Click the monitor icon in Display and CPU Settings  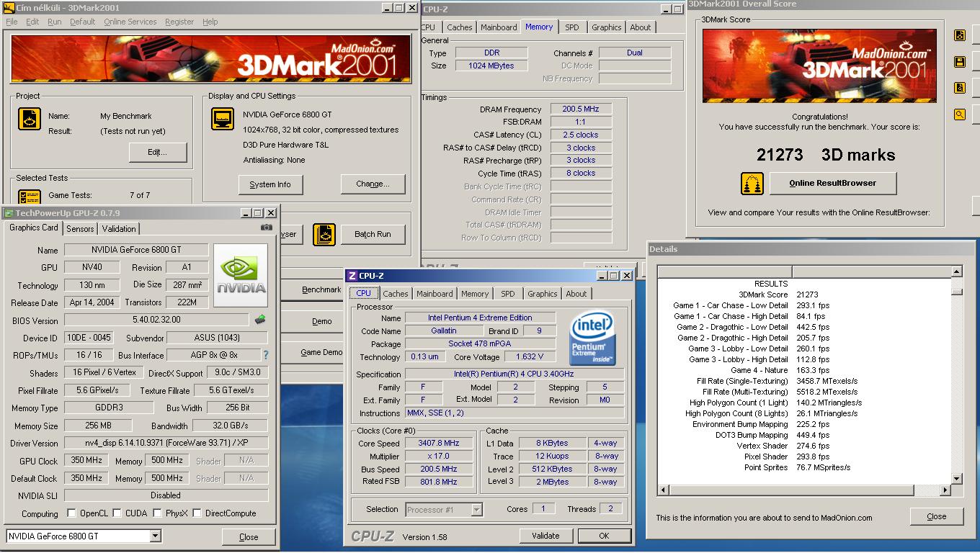click(223, 120)
